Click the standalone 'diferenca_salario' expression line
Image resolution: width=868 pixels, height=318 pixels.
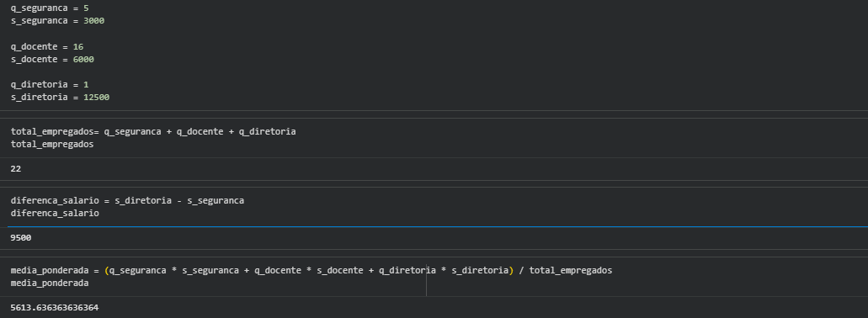[55, 213]
